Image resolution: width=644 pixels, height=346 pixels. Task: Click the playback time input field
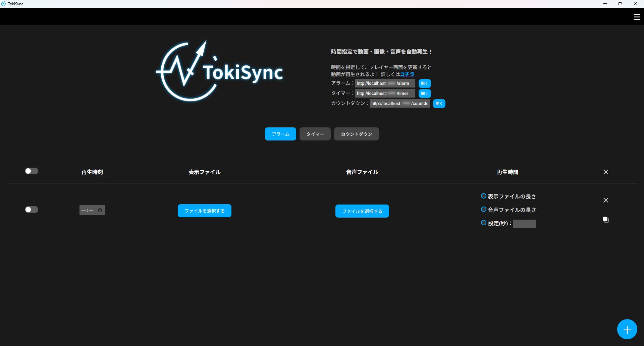(x=92, y=210)
